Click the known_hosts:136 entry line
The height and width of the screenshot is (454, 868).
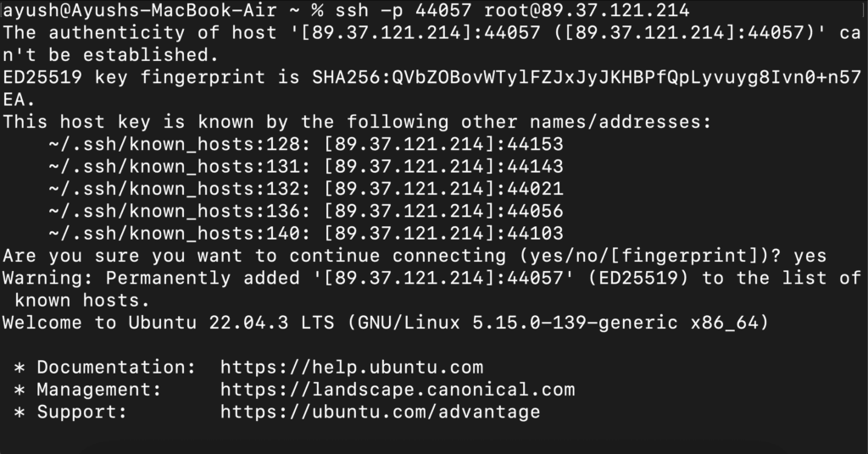point(305,211)
